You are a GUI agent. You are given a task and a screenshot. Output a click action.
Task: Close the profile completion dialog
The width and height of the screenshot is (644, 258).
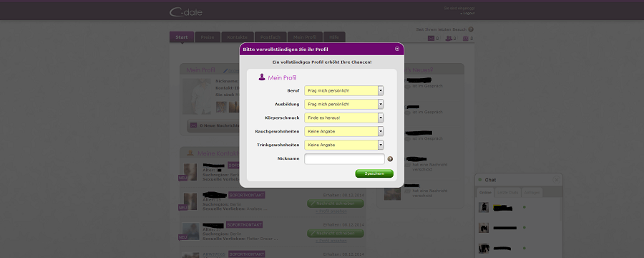click(x=397, y=49)
